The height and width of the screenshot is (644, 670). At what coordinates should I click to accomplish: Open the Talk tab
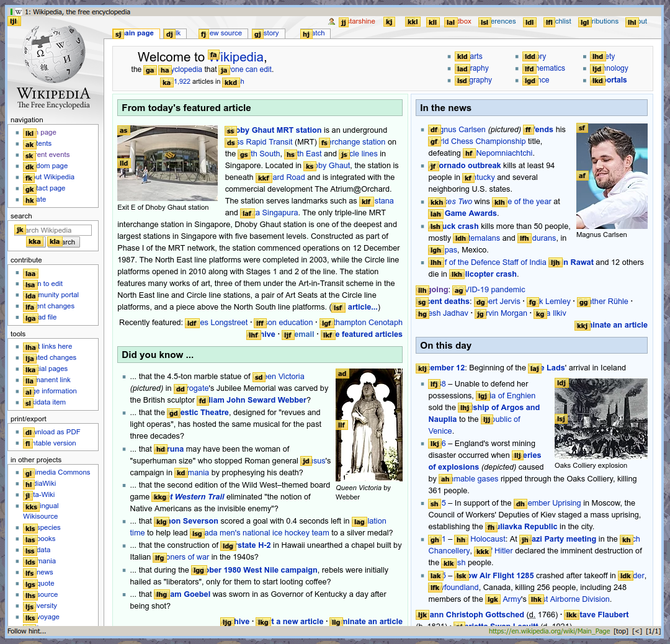click(174, 34)
